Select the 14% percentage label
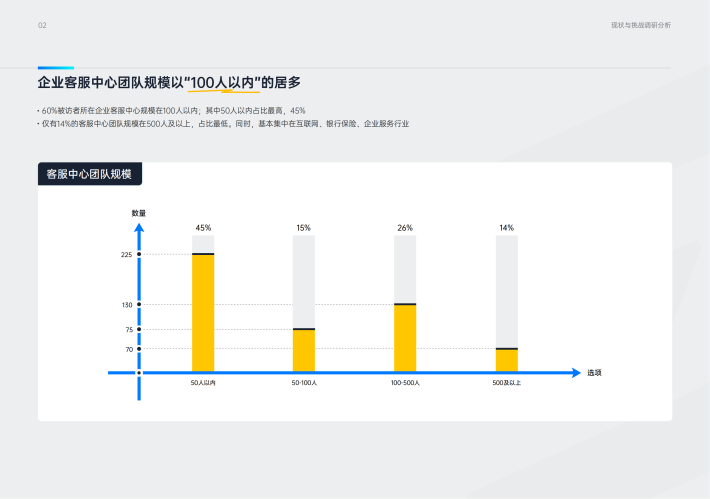 (507, 228)
